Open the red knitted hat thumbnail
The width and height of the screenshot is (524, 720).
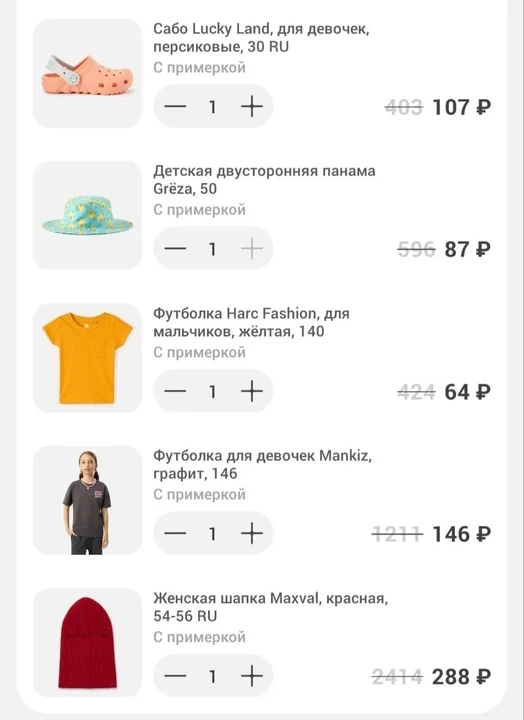tap(88, 643)
